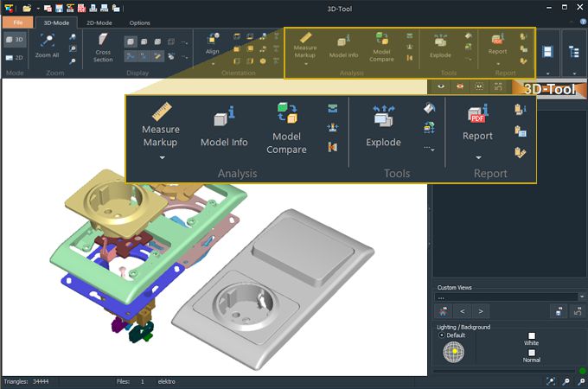Click the home view icon under Custom Views
This screenshot has width=588, height=389.
444,311
